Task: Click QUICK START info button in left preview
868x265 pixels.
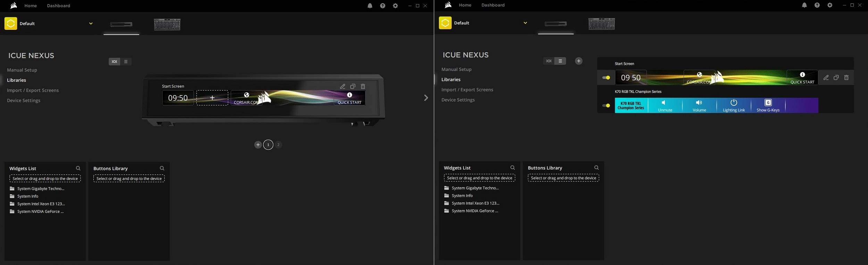Action: [349, 98]
